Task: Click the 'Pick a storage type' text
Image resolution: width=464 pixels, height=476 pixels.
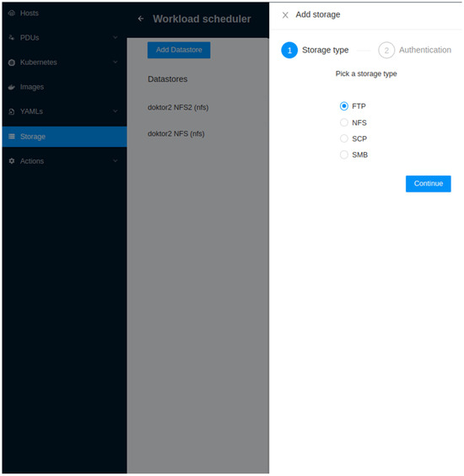Action: click(x=366, y=73)
